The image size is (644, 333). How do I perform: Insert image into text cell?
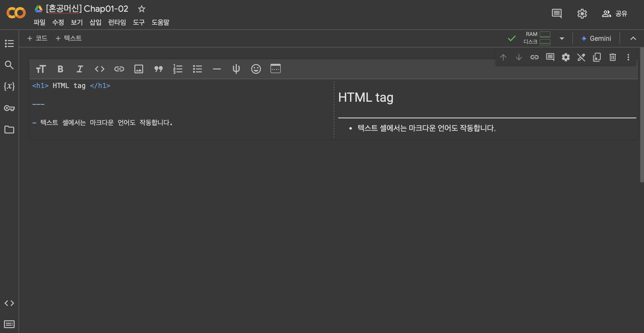tap(139, 69)
